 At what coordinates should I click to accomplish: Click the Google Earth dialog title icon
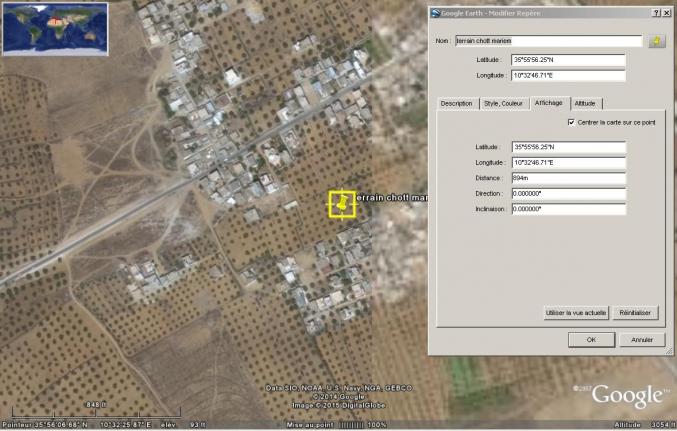pos(435,13)
